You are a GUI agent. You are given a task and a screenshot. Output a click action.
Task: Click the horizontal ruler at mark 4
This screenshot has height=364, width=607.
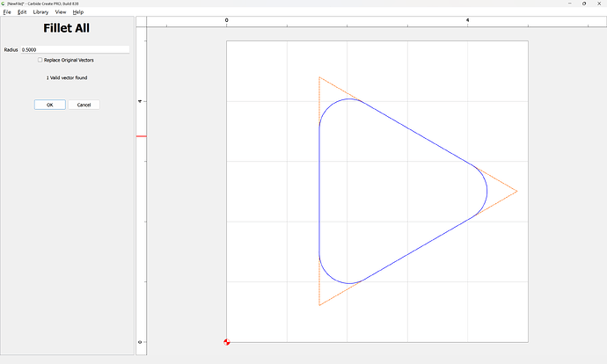tap(467, 20)
